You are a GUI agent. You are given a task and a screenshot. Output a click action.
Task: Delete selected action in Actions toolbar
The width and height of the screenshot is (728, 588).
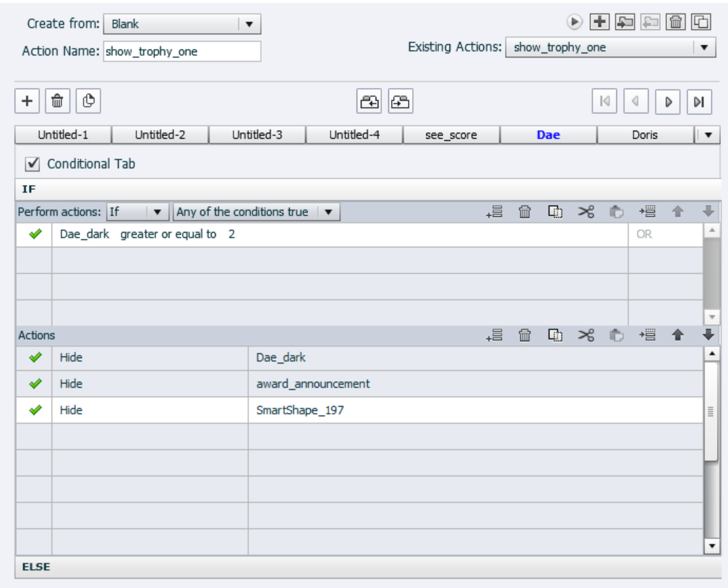pos(524,336)
